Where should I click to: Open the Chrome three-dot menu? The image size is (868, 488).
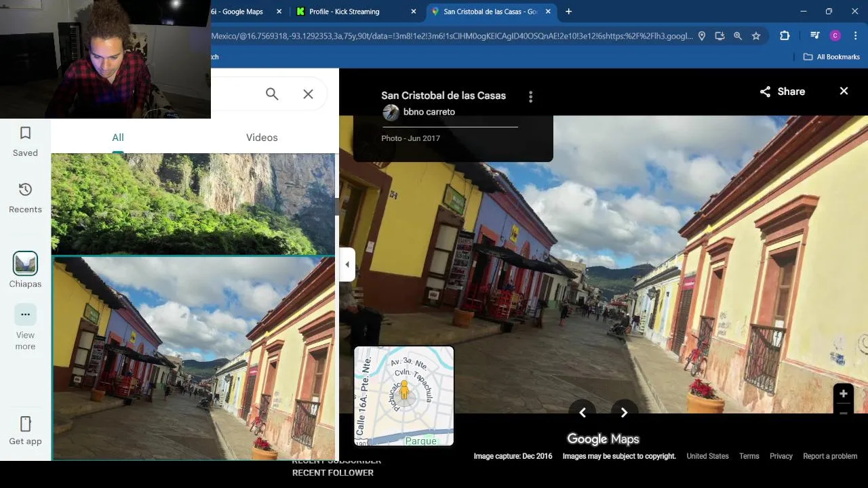click(854, 36)
